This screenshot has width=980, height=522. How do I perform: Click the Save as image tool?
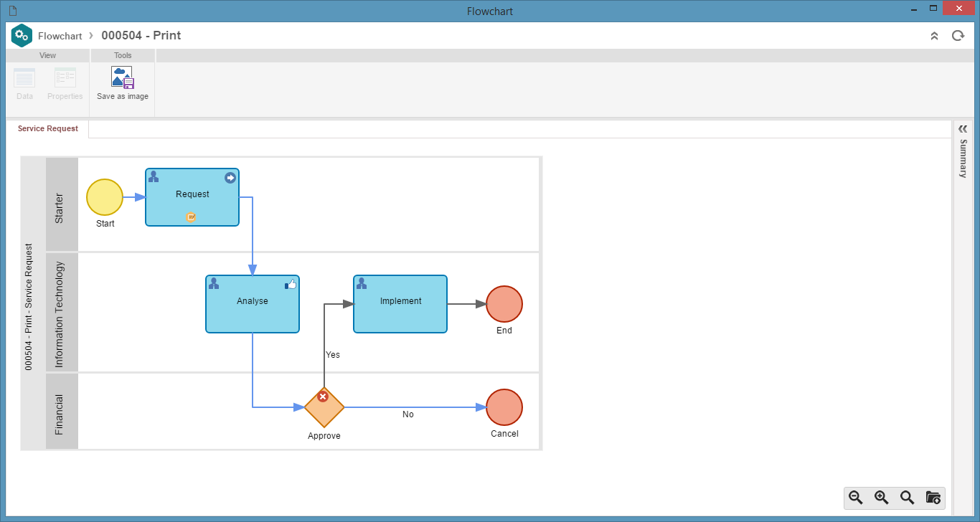coord(123,84)
